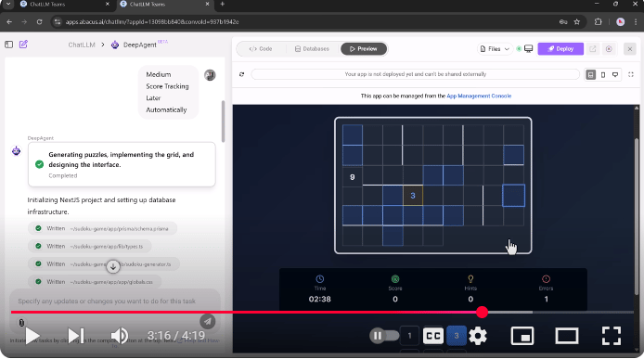Image resolution: width=644 pixels, height=359 pixels.
Task: Open miniplayer mode
Action: click(x=522, y=336)
